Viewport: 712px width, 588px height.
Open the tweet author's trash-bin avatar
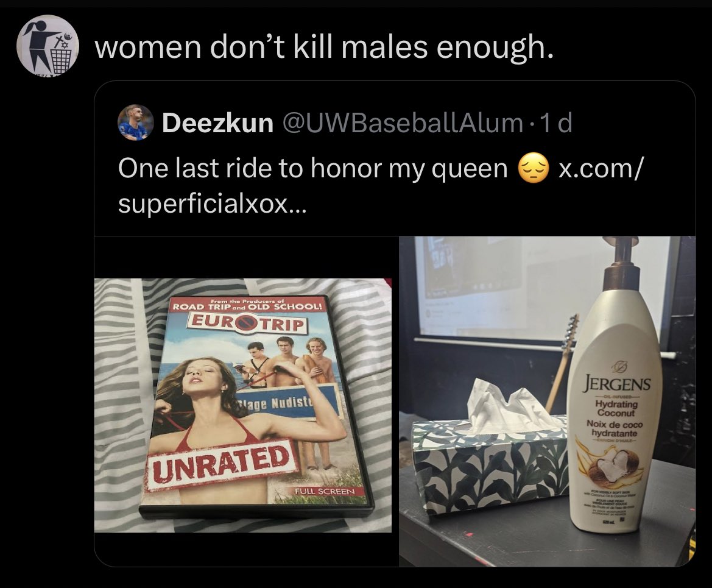pyautogui.click(x=48, y=46)
